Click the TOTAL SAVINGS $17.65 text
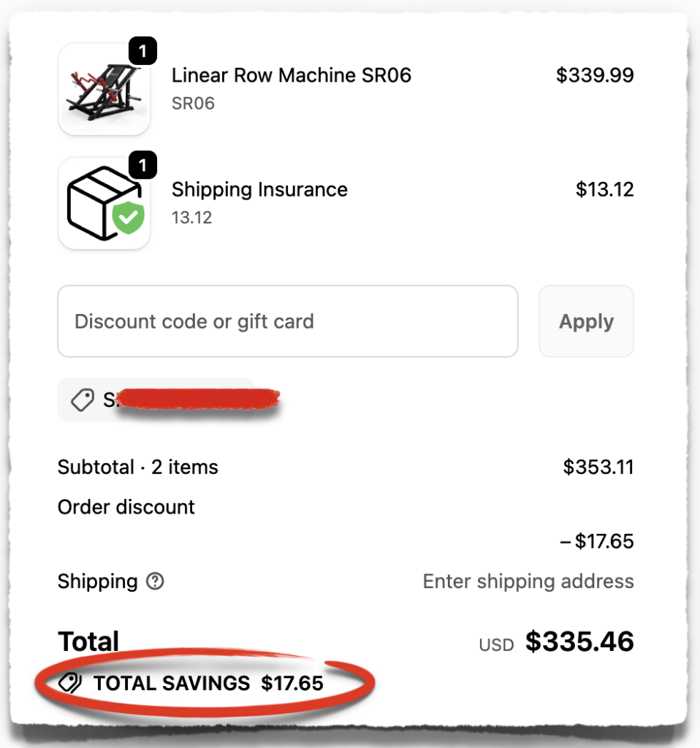700x748 pixels. coord(208,683)
